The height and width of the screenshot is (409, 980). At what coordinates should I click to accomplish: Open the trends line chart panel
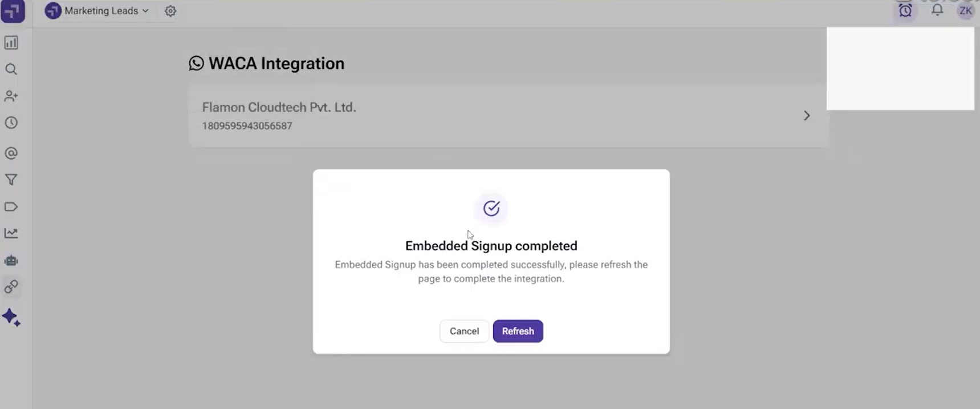coord(11,233)
